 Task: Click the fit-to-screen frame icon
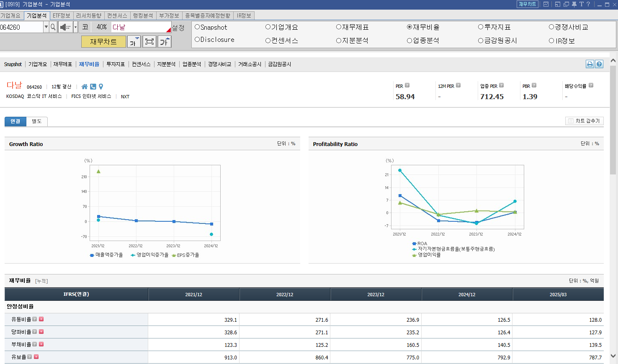click(x=149, y=41)
